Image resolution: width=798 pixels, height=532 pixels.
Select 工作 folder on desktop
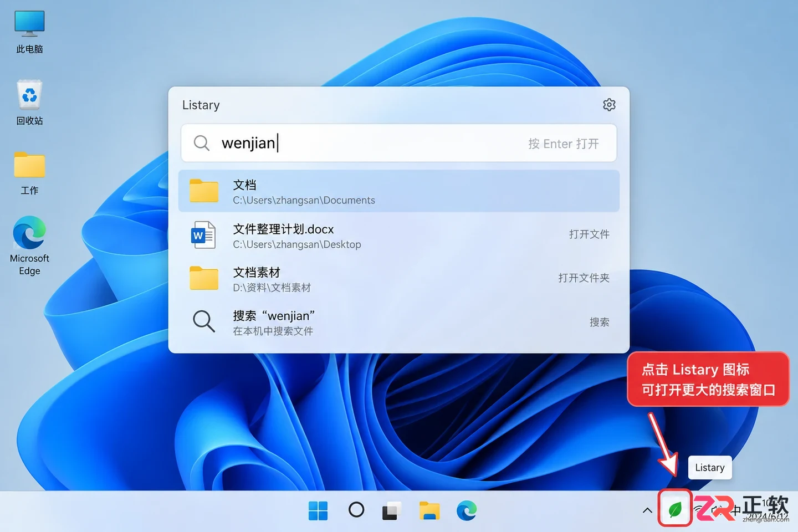click(x=29, y=173)
